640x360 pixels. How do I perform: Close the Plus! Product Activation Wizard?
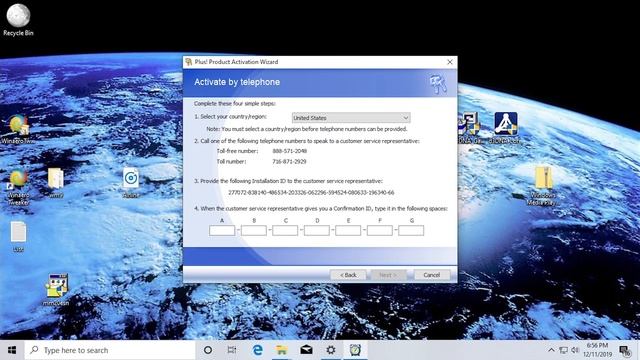[450, 62]
